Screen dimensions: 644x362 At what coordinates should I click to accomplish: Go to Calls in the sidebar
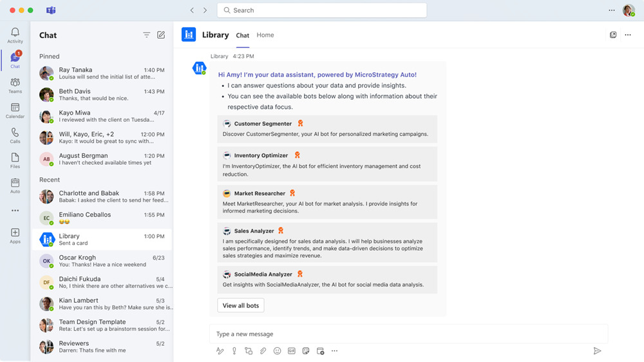point(15,136)
